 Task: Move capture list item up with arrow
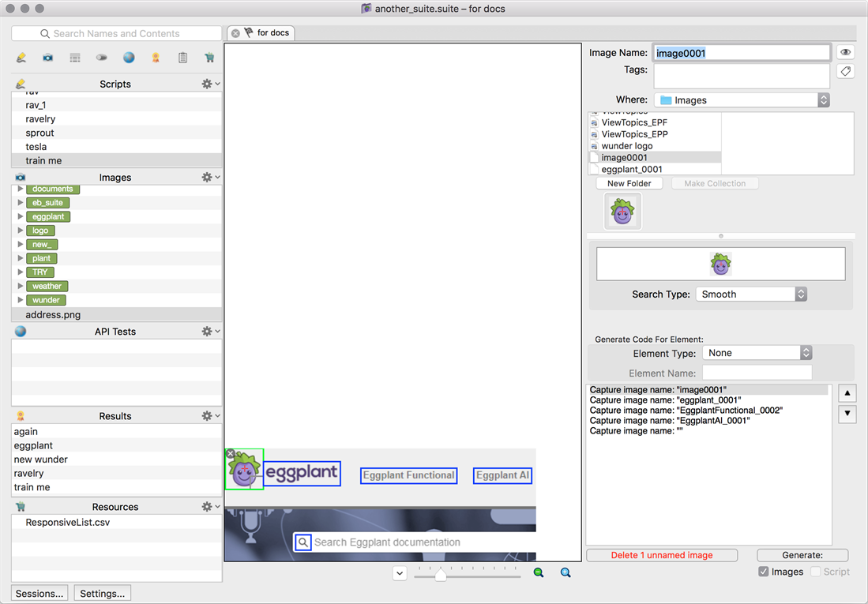coord(847,394)
